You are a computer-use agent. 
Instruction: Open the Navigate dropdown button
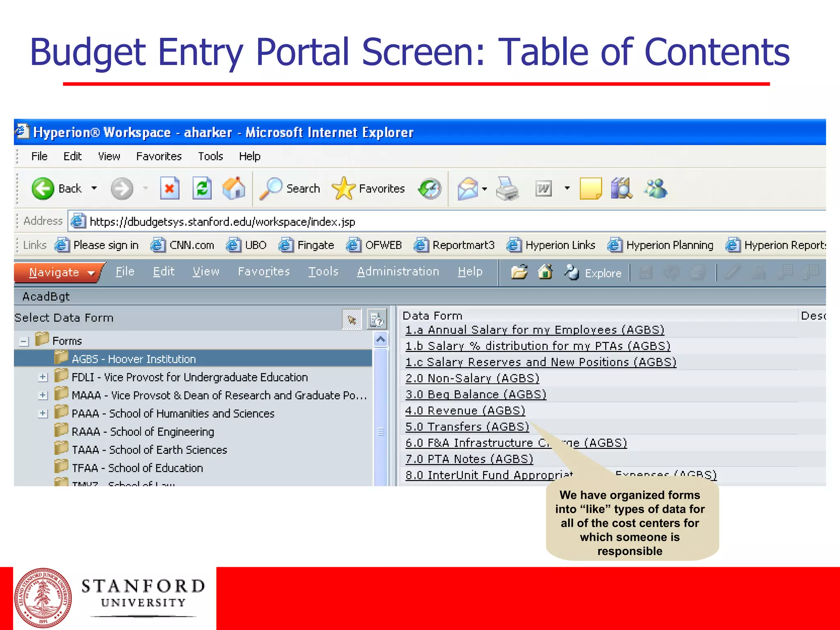coord(59,273)
